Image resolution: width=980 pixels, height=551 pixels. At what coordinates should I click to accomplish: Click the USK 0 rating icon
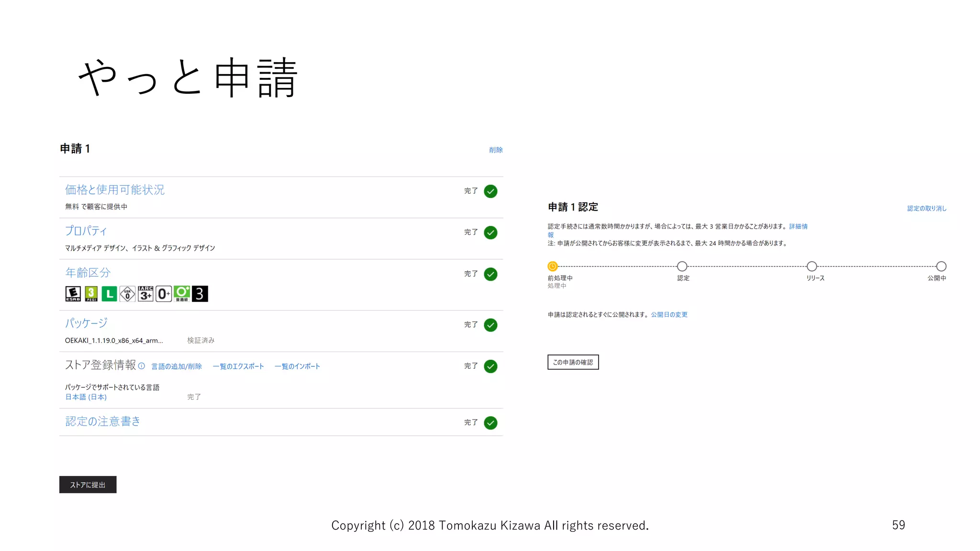127,294
